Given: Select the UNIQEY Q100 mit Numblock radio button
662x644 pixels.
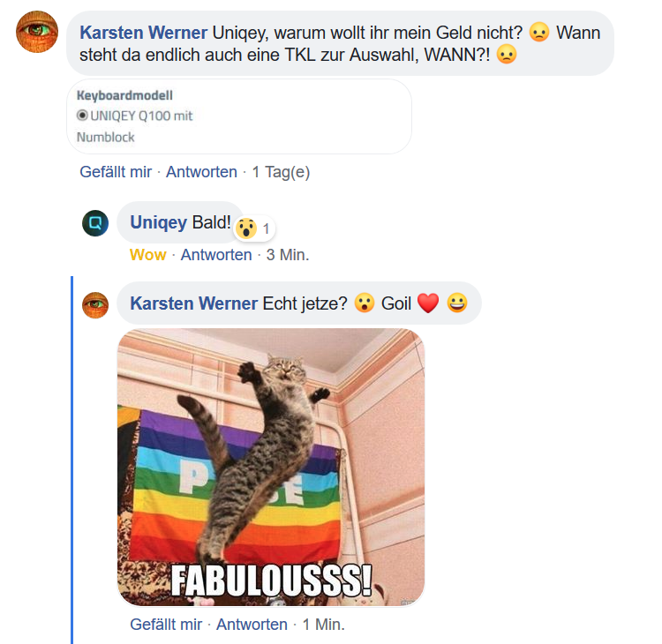Looking at the screenshot, I should point(82,116).
